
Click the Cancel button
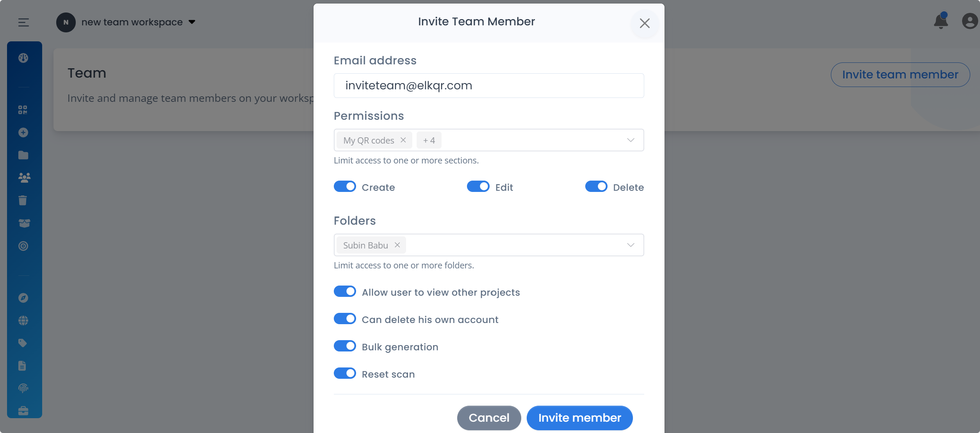489,418
